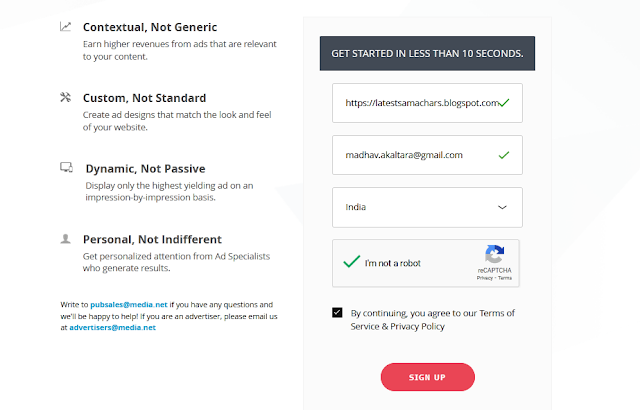Click the Get Started in 10 Seconds banner
640x410 pixels.
(427, 53)
